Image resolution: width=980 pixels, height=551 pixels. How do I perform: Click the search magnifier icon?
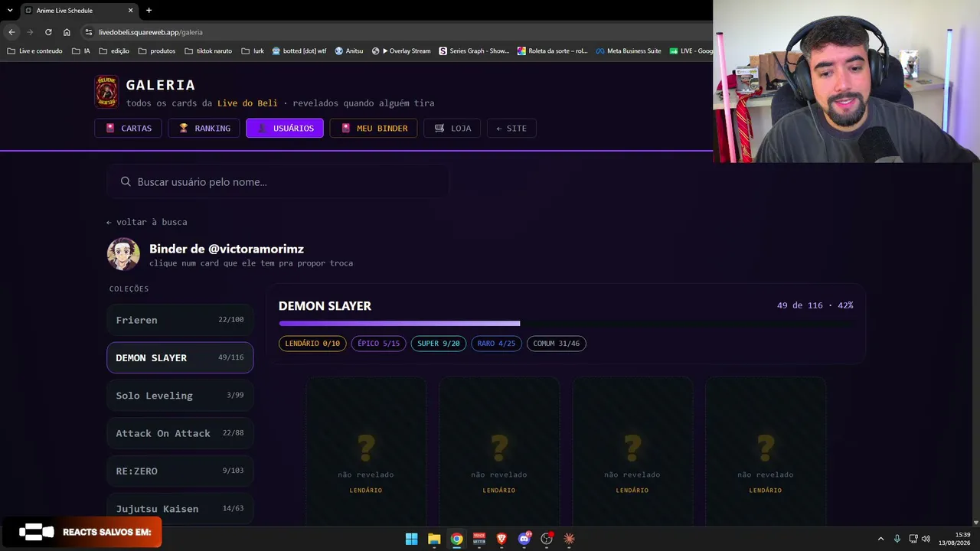click(x=126, y=182)
